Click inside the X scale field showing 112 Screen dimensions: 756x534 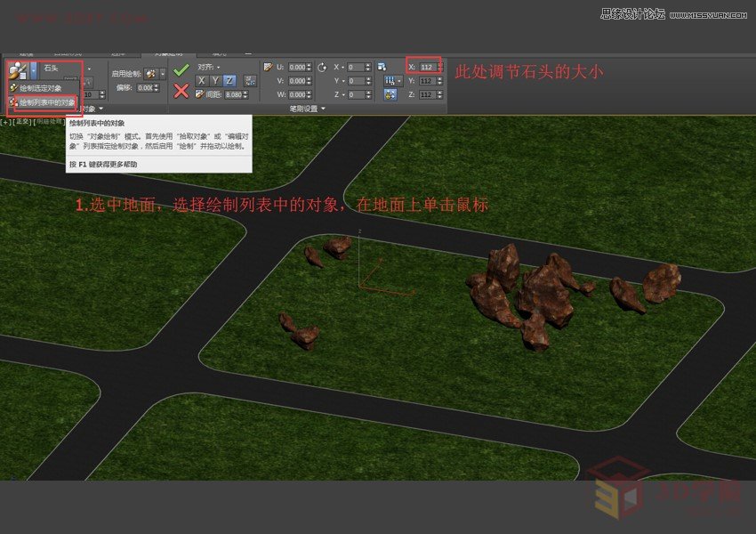[x=425, y=66]
